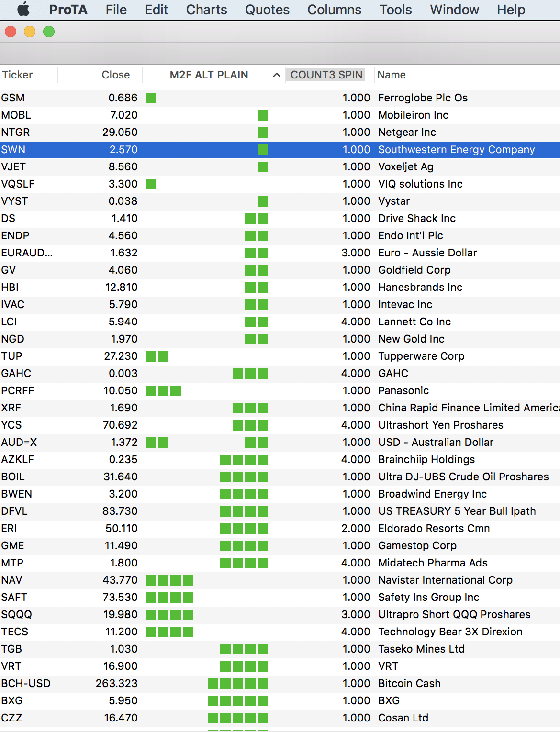The image size is (560, 732).
Task: Select Lannett Co Inc name
Action: click(x=414, y=322)
